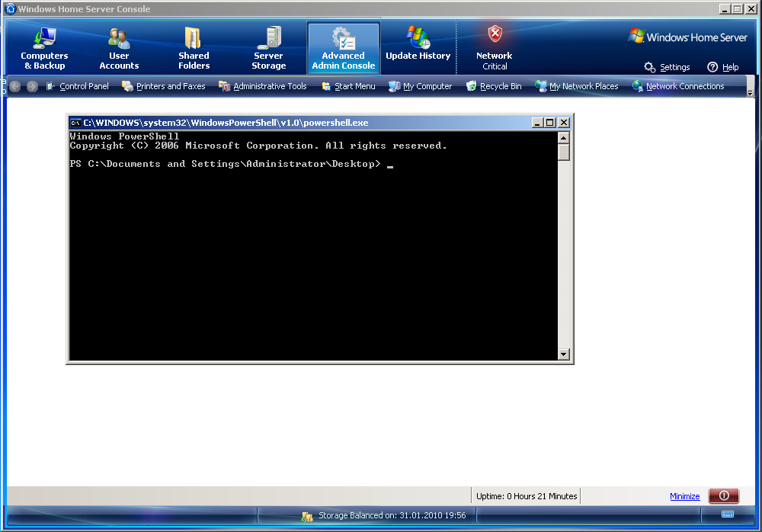Select the Advanced Admin Console tab
762x532 pixels.
(x=343, y=48)
